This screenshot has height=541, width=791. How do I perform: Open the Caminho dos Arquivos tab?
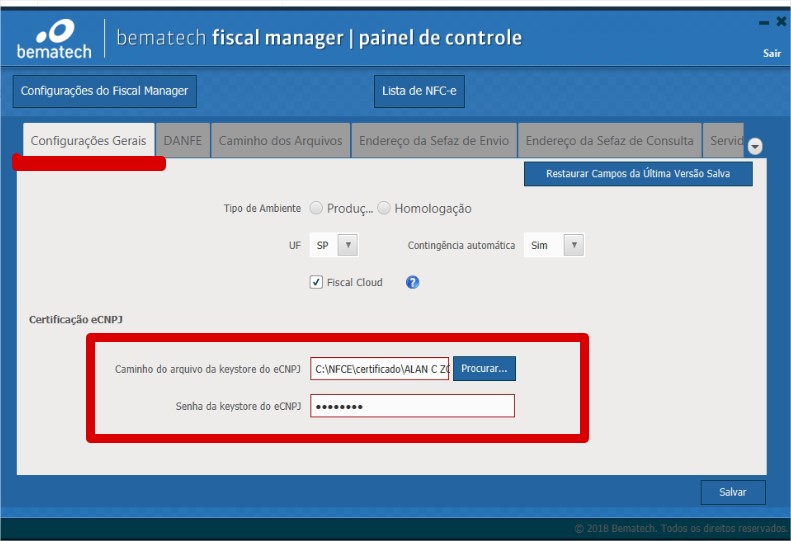pos(280,140)
